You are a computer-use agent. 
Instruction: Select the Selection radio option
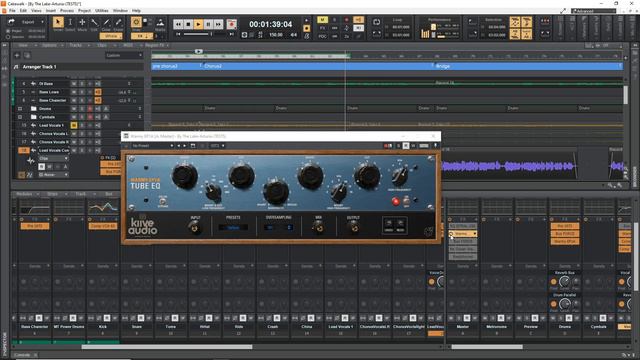(8, 37)
